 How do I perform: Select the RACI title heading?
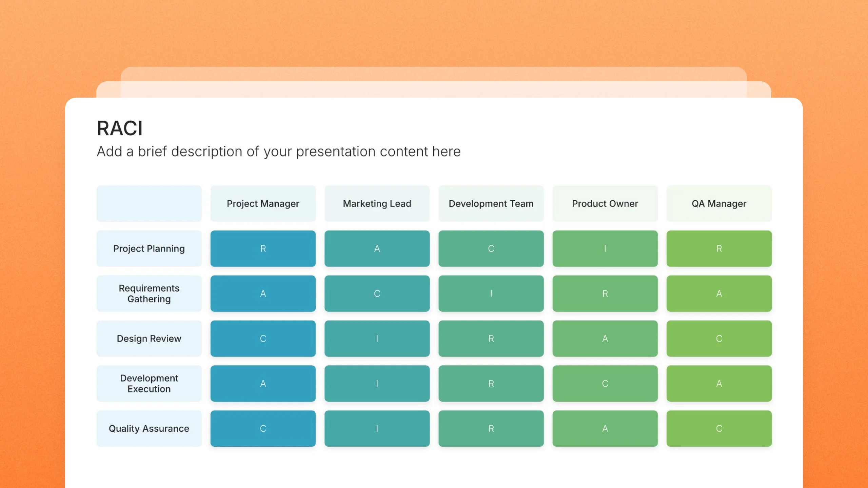point(120,128)
